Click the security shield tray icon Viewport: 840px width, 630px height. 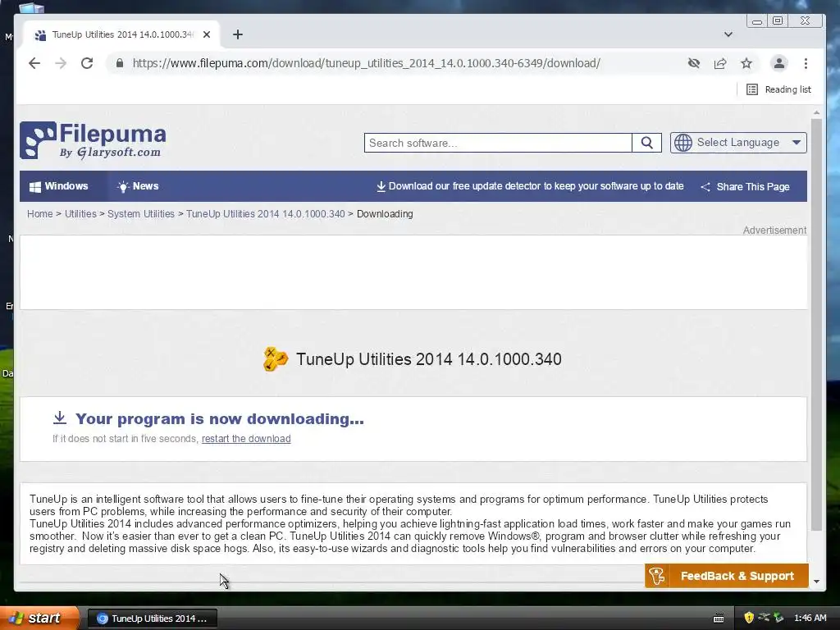click(748, 618)
